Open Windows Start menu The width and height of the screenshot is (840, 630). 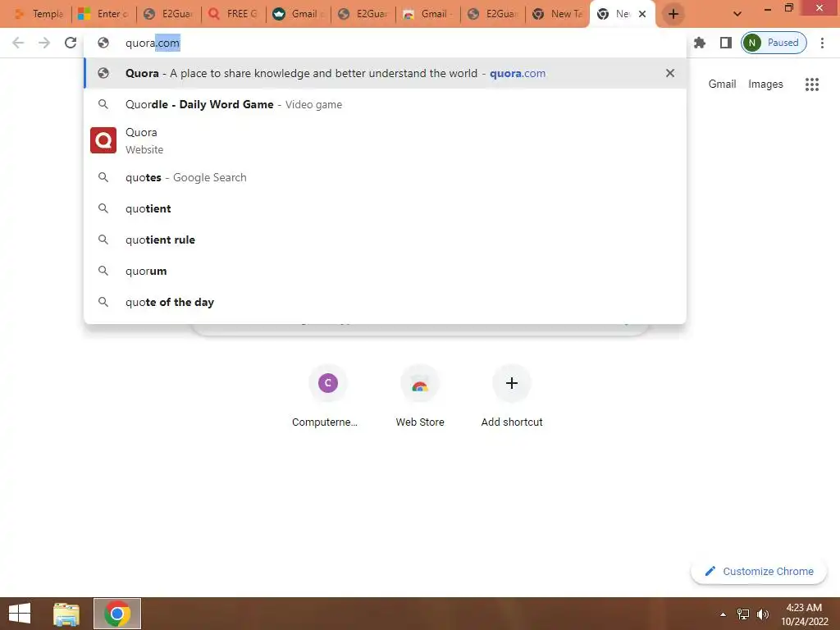(20, 614)
